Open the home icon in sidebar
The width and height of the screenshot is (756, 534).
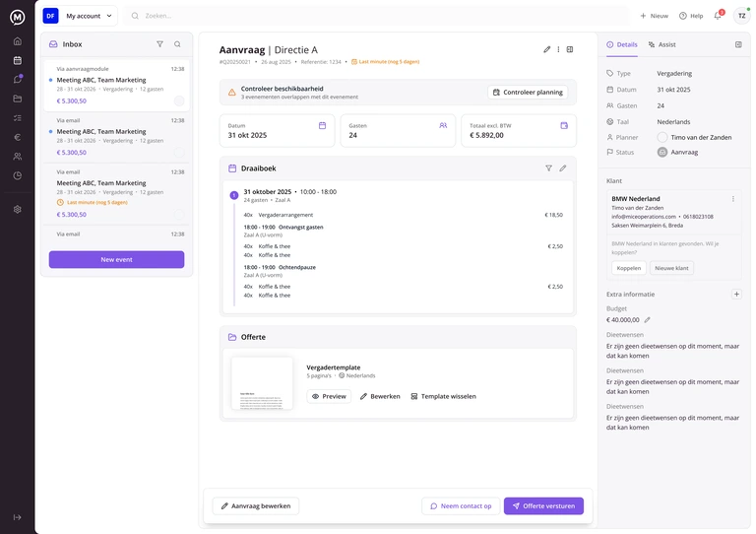(x=18, y=41)
